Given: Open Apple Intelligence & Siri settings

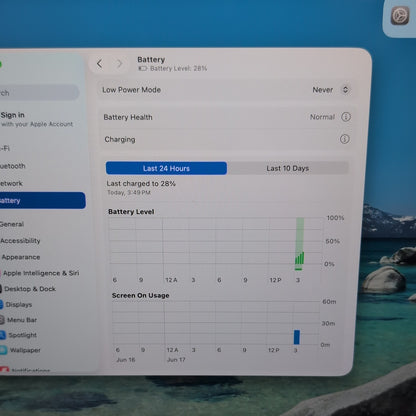Looking at the screenshot, I should tap(40, 273).
